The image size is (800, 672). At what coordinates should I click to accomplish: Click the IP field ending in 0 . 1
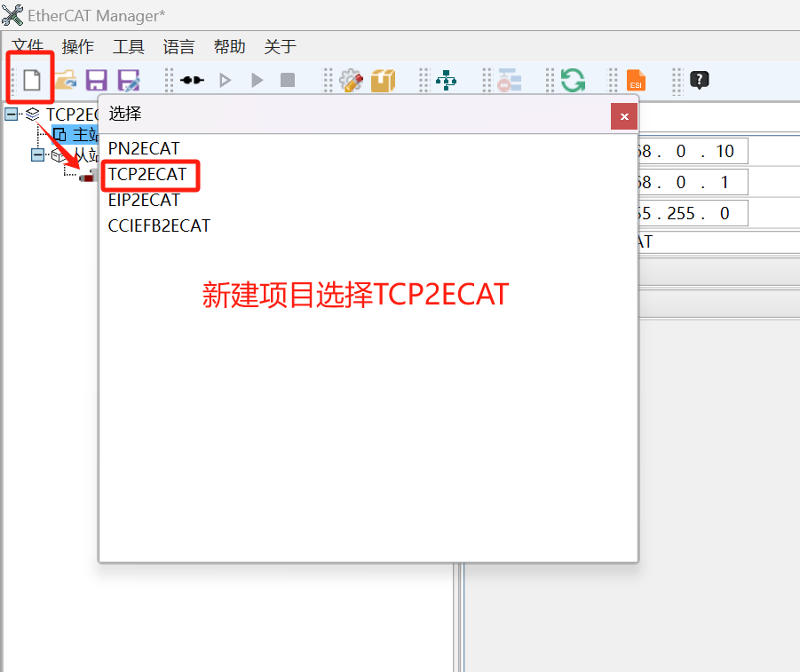pos(693,182)
